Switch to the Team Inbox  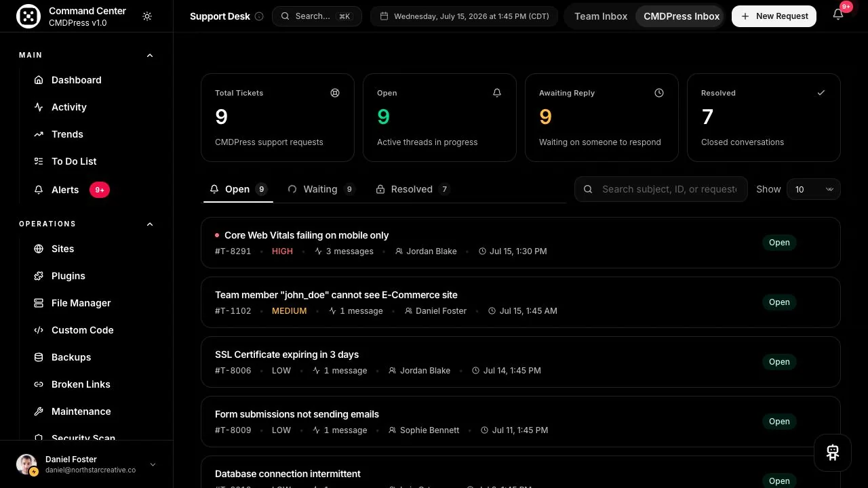click(601, 16)
